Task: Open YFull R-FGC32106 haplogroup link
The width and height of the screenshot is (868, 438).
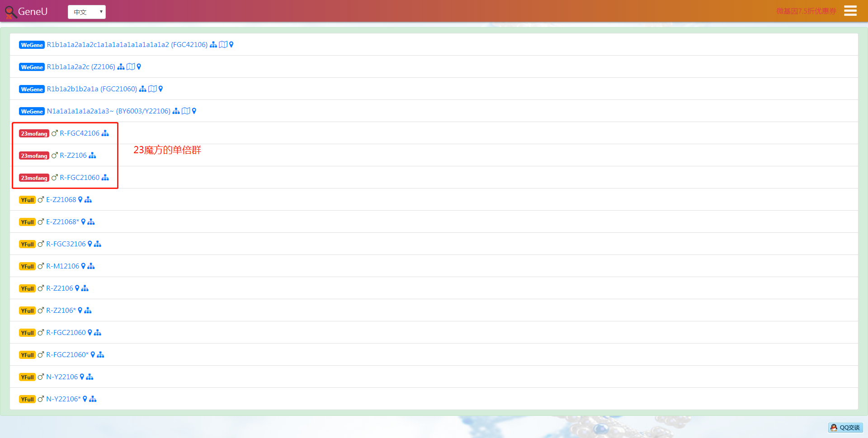Action: 66,244
